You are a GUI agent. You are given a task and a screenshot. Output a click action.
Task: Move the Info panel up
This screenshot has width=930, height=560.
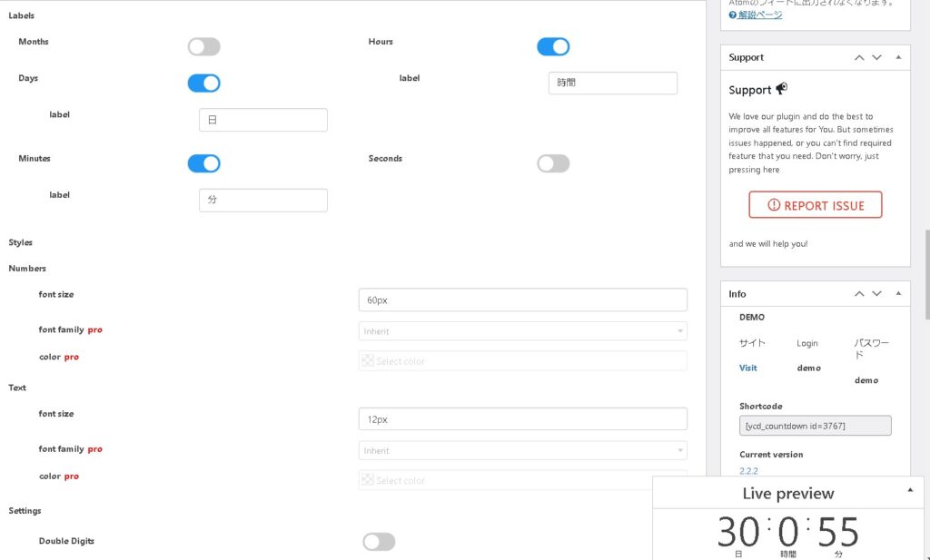coord(859,294)
